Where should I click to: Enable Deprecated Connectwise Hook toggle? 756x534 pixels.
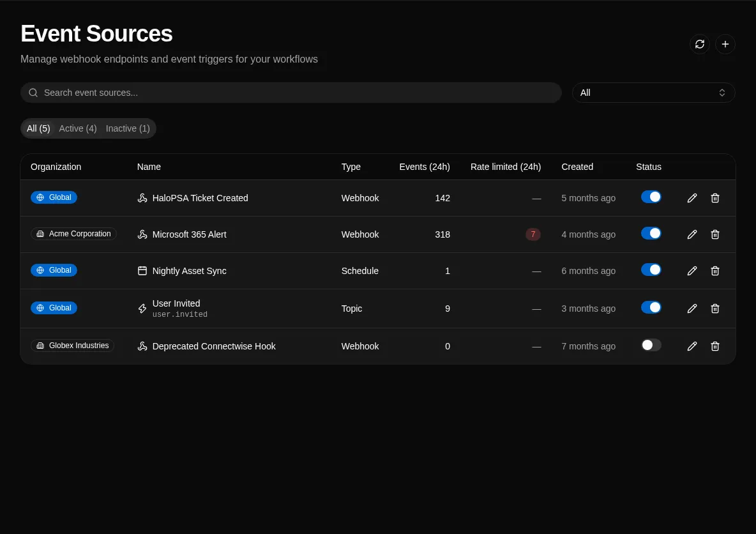(651, 346)
